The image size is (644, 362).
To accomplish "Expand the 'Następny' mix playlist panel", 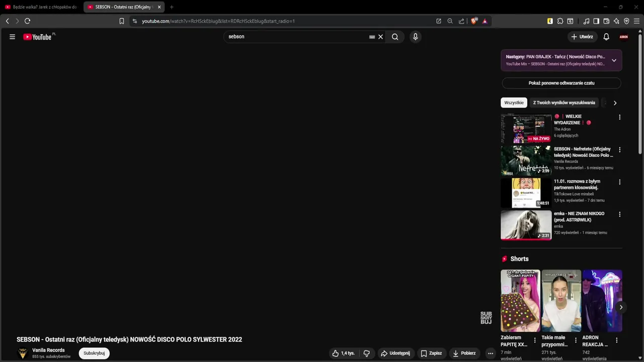I will 614,60.
